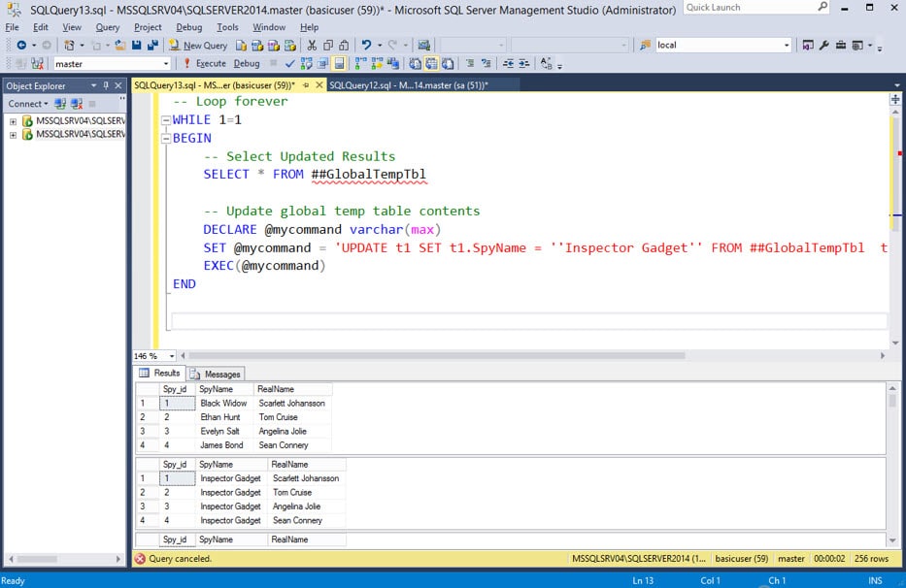The width and height of the screenshot is (906, 588).
Task: Cut selection with the scissors icon
Action: click(312, 45)
